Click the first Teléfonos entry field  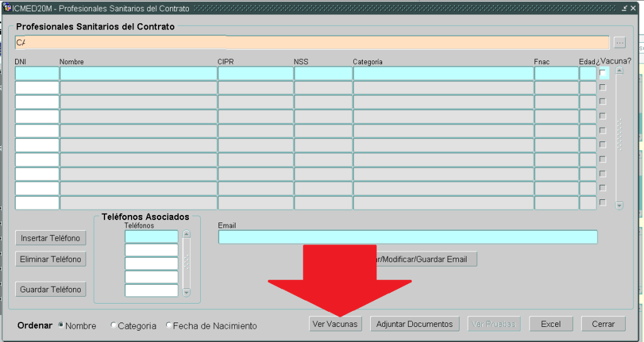pyautogui.click(x=151, y=236)
